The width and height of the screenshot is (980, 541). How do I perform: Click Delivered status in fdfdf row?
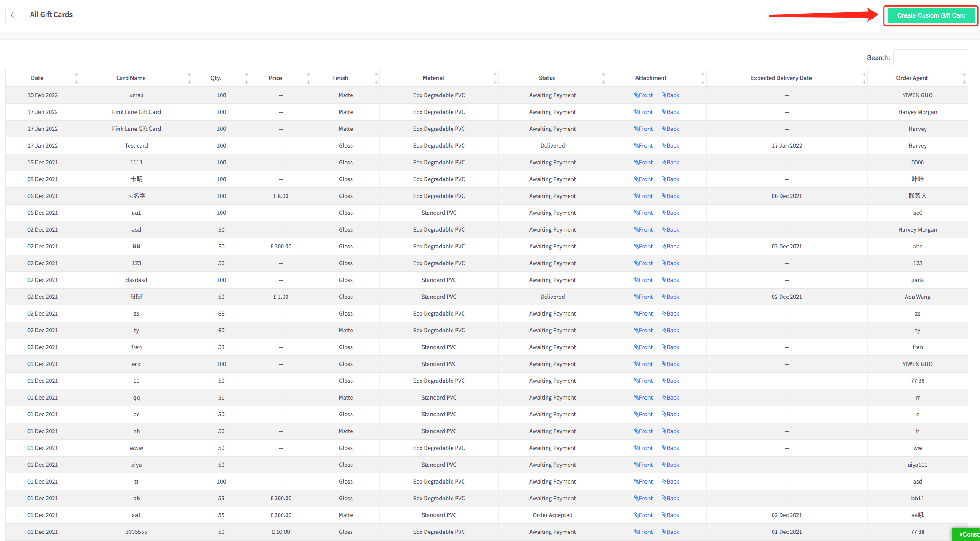coord(553,297)
